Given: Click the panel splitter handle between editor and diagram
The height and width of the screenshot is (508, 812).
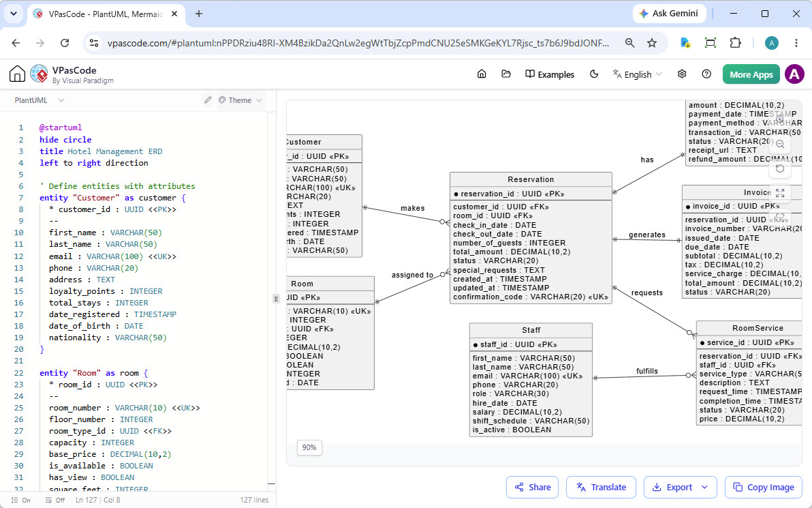Looking at the screenshot, I should click(276, 299).
